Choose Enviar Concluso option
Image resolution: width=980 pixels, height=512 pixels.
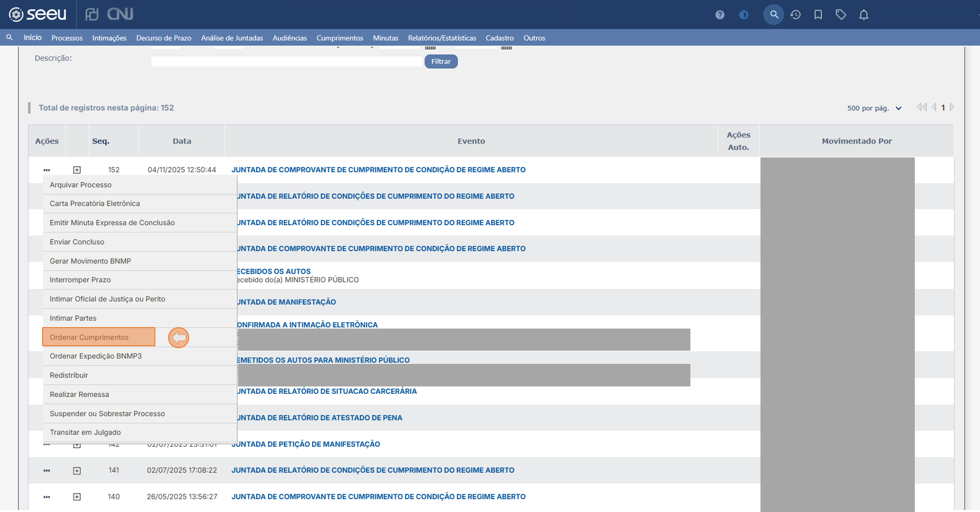(x=140, y=242)
